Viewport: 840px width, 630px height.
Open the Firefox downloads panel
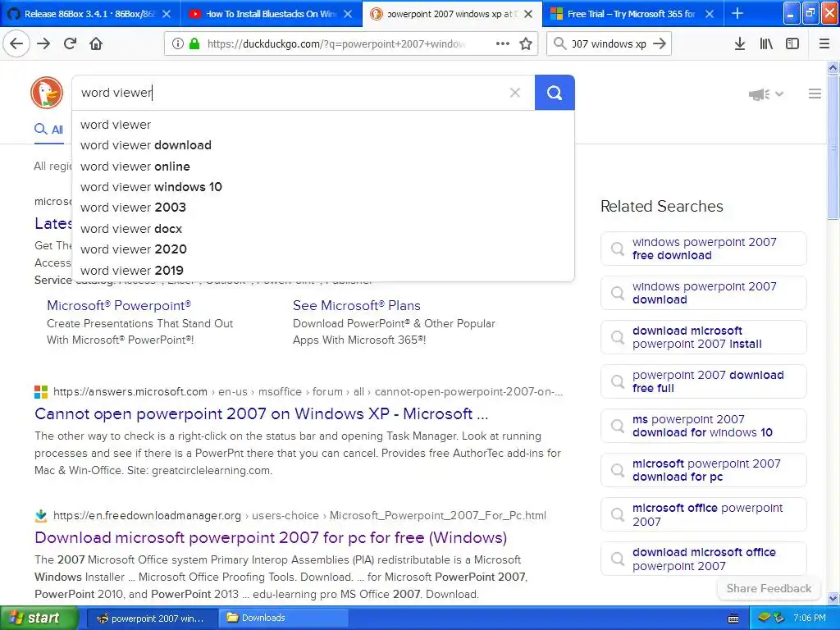coord(740,43)
